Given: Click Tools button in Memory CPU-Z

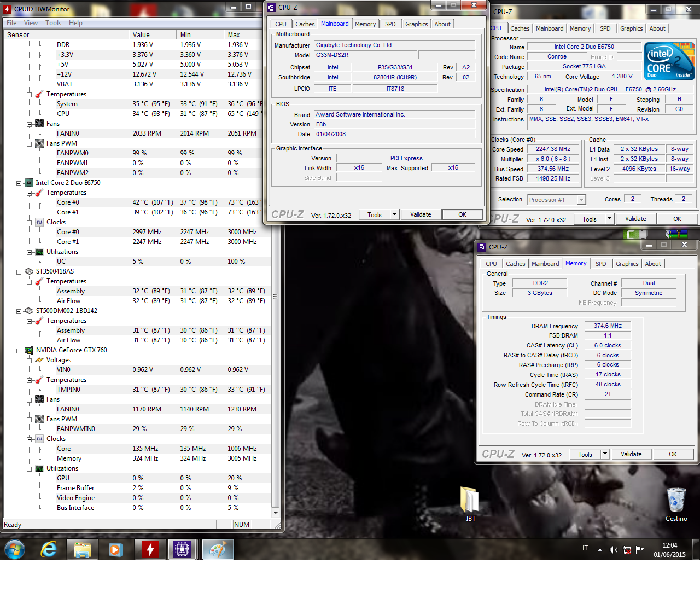Looking at the screenshot, I should [x=585, y=454].
